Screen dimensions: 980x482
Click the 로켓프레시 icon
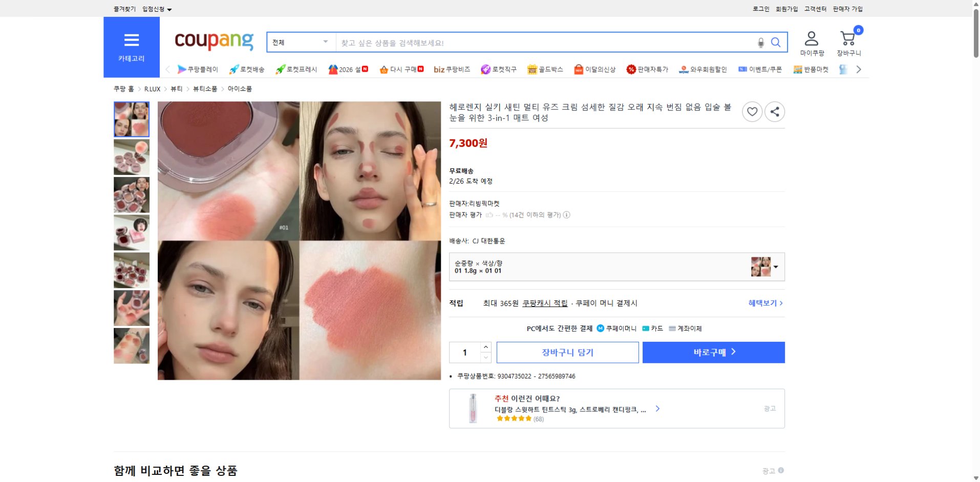coord(279,69)
